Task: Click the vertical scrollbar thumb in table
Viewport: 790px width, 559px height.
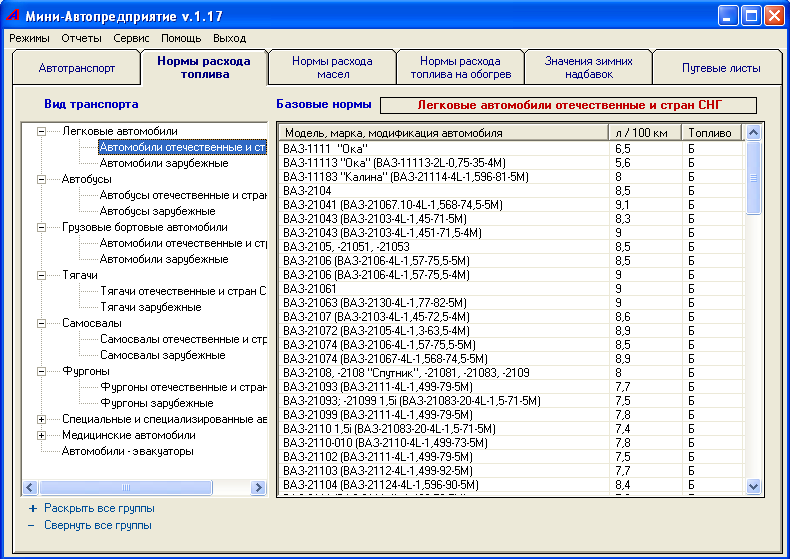Action: click(x=753, y=178)
